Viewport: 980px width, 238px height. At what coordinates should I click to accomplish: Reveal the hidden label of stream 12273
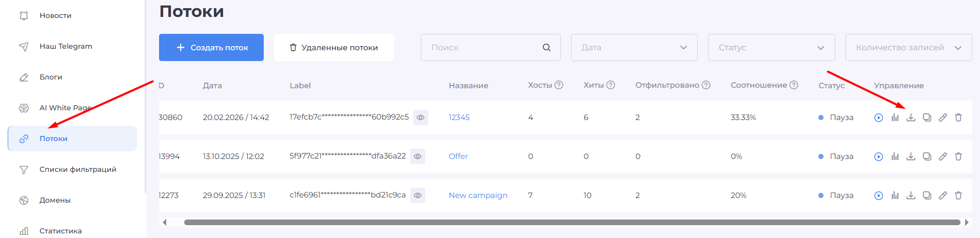coord(418,195)
